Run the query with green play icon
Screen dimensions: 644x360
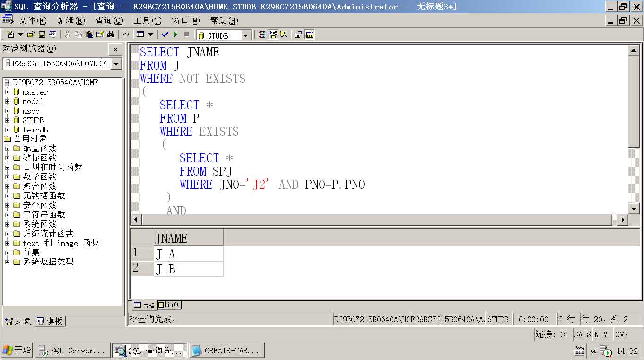coord(176,35)
